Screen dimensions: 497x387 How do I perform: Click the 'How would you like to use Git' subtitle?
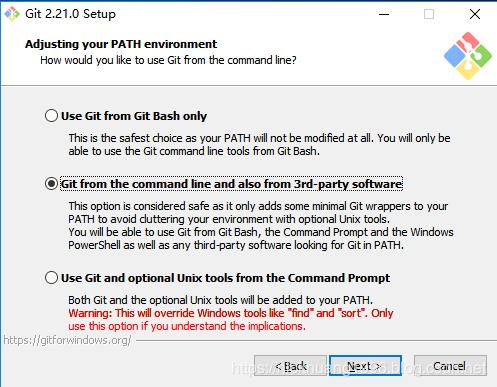168,60
